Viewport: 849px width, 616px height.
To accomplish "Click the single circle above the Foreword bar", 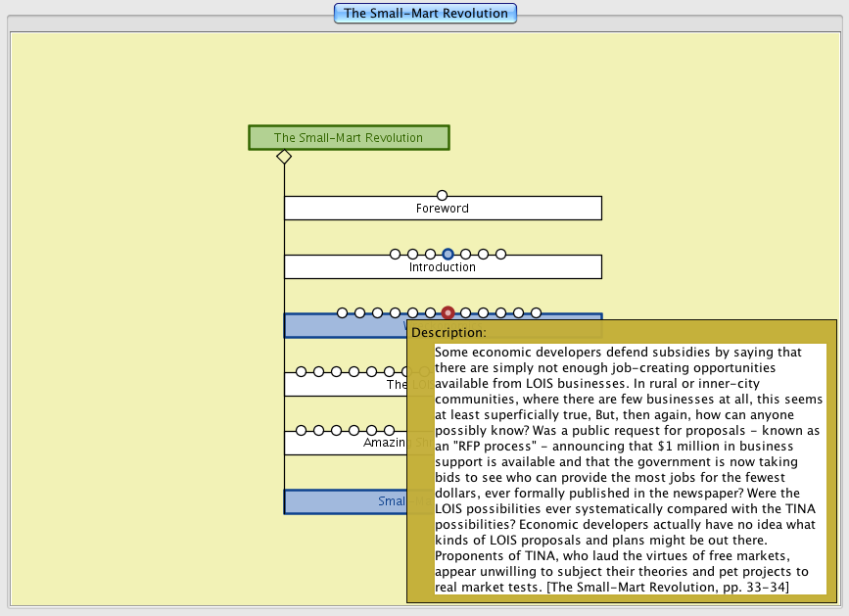I will (442, 196).
